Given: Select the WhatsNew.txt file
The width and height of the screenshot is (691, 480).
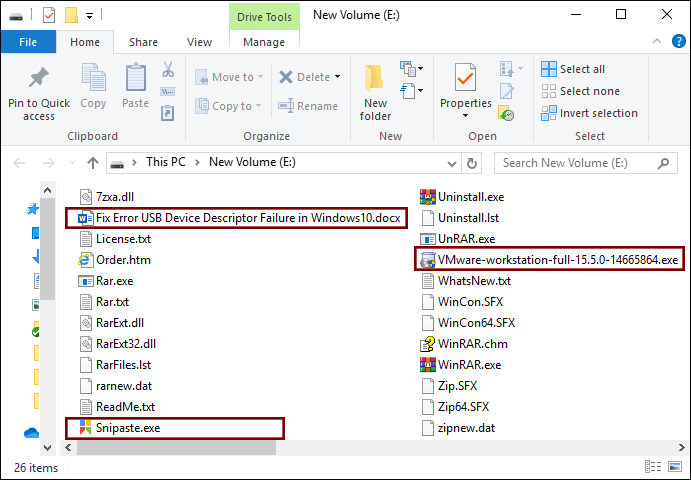Looking at the screenshot, I should 466,281.
